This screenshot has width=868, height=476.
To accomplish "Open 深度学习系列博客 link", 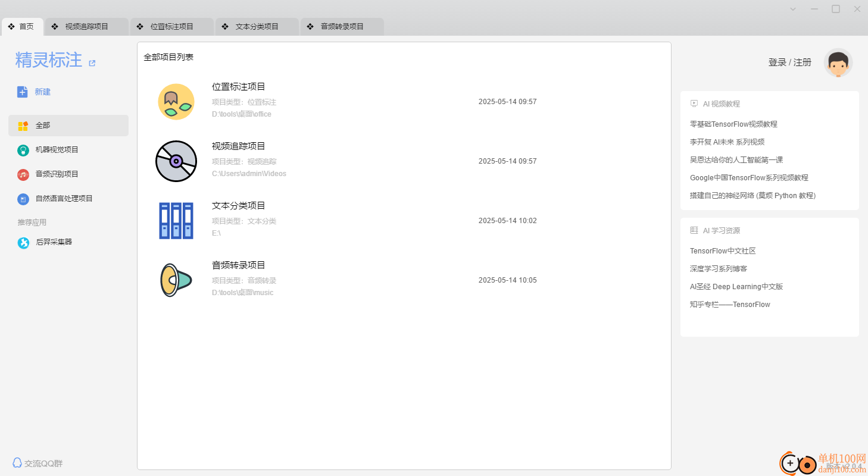I will pos(719,269).
